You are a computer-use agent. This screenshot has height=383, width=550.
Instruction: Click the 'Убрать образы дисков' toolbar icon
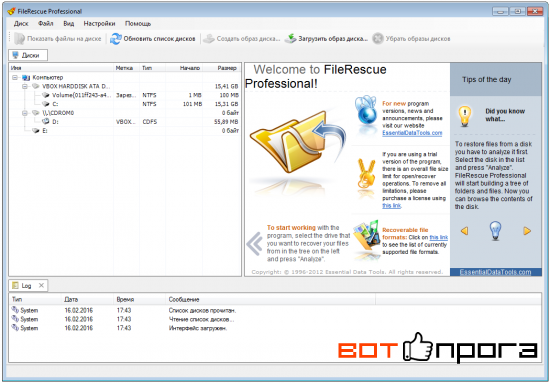point(378,39)
